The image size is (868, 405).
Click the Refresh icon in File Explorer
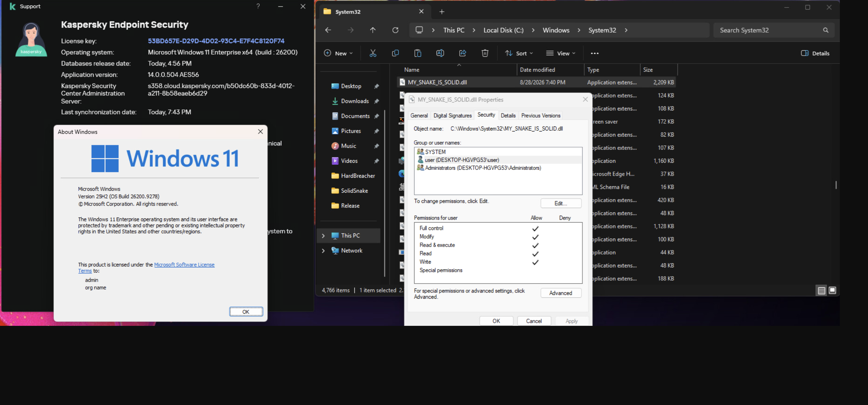click(x=395, y=30)
